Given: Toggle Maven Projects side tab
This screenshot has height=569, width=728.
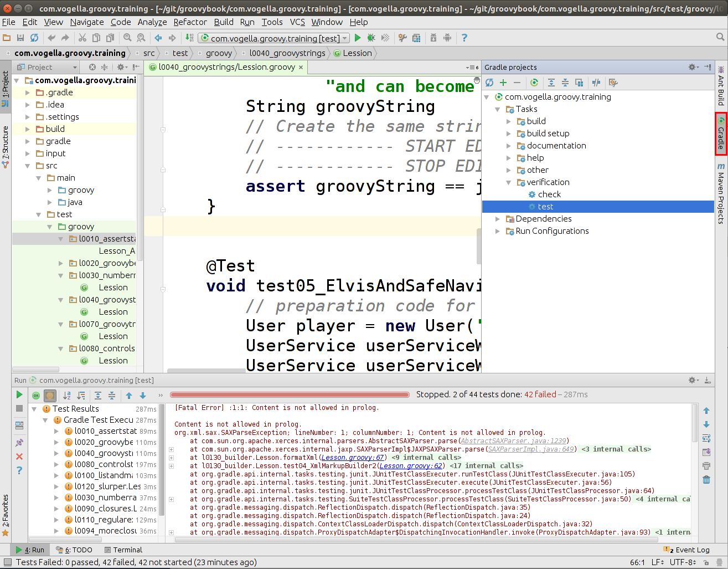Looking at the screenshot, I should pos(721,193).
